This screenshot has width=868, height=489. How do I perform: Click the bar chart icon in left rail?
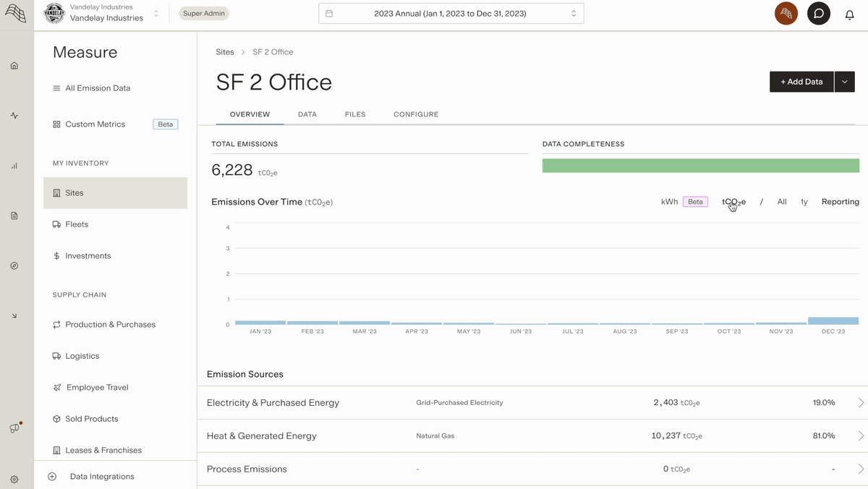14,166
